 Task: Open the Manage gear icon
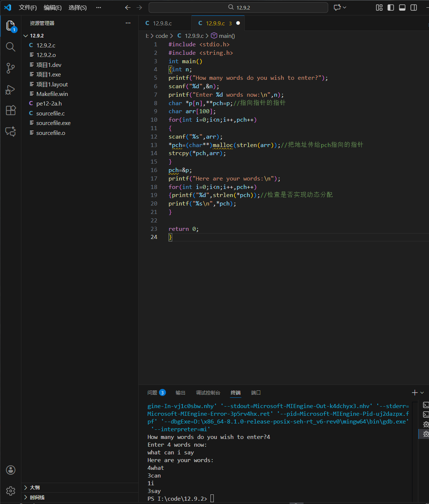[11, 491]
